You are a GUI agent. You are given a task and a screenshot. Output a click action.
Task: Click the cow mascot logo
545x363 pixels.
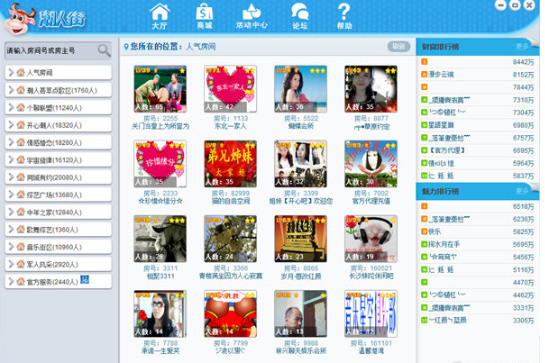point(19,19)
